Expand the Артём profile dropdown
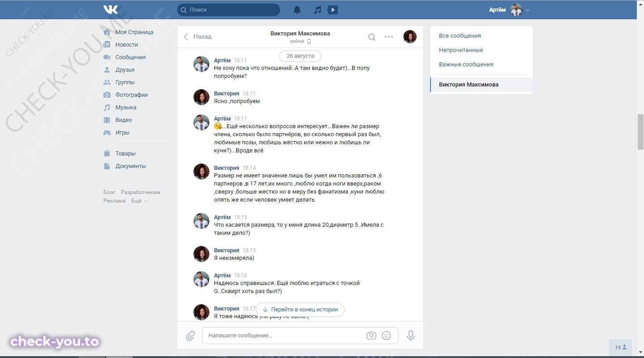The width and height of the screenshot is (644, 358). pyautogui.click(x=509, y=10)
